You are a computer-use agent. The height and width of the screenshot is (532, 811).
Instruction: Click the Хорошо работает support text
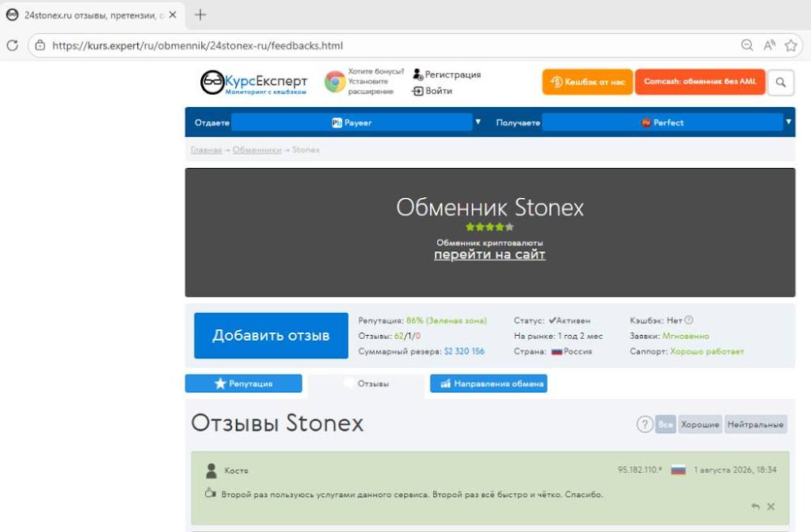[x=706, y=352]
